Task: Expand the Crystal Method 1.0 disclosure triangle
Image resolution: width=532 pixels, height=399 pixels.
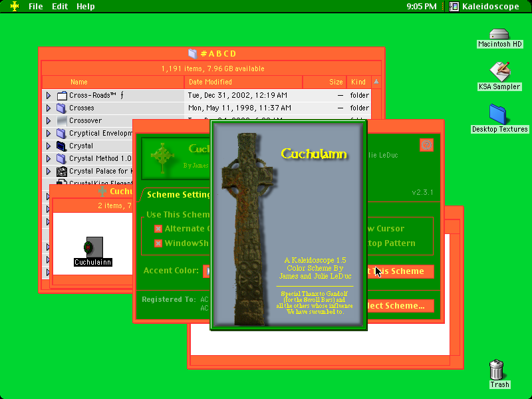Action: click(49, 158)
